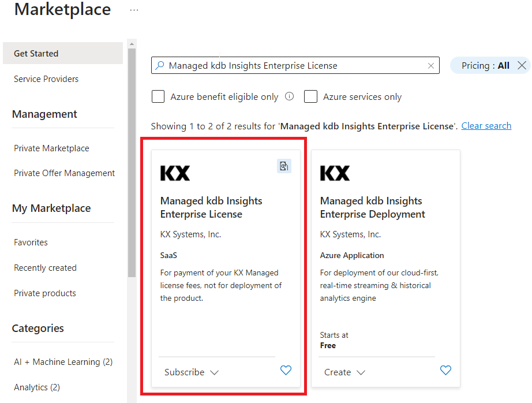Click the KX logo on the Enterprise License card

[175, 173]
